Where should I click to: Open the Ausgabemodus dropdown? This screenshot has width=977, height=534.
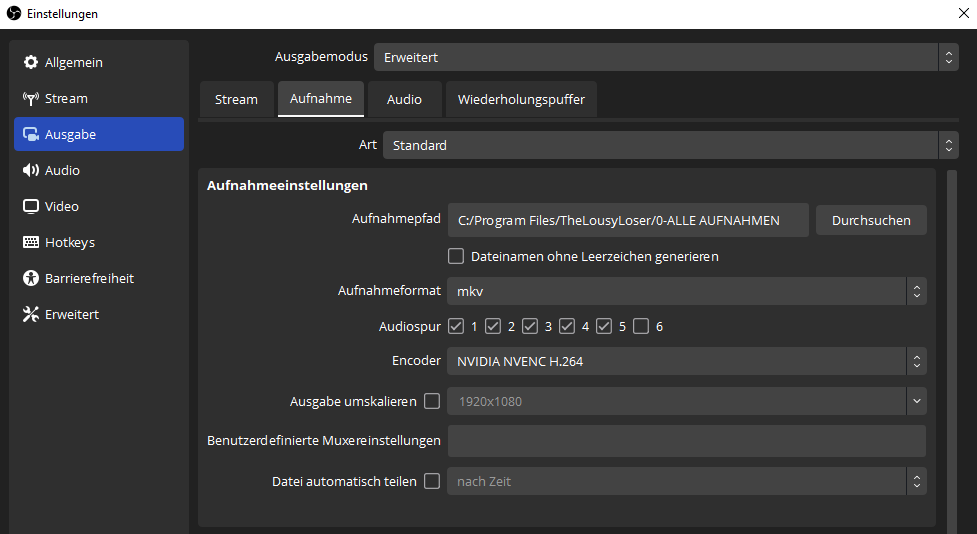pyautogui.click(x=666, y=57)
